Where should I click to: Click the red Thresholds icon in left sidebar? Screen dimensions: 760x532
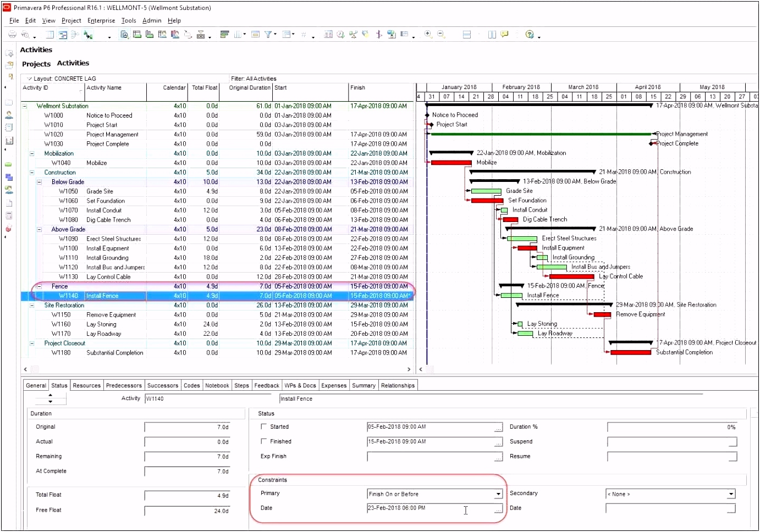(9, 229)
